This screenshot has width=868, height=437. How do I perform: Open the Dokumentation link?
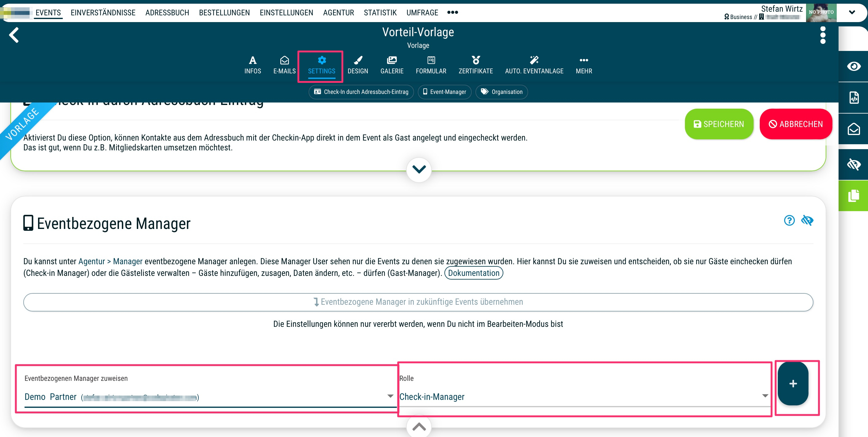tap(474, 273)
